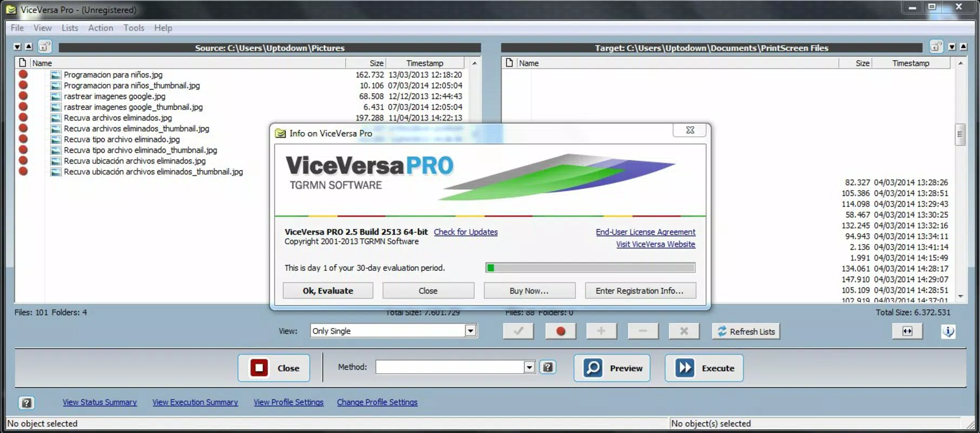Open the File menu
Screen dimensions: 980x433
17,28
